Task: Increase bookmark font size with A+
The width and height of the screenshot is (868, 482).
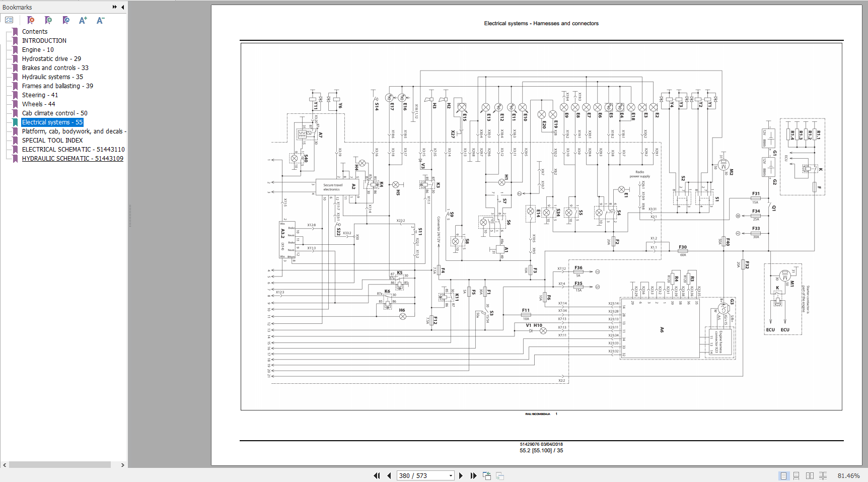Action: point(83,20)
